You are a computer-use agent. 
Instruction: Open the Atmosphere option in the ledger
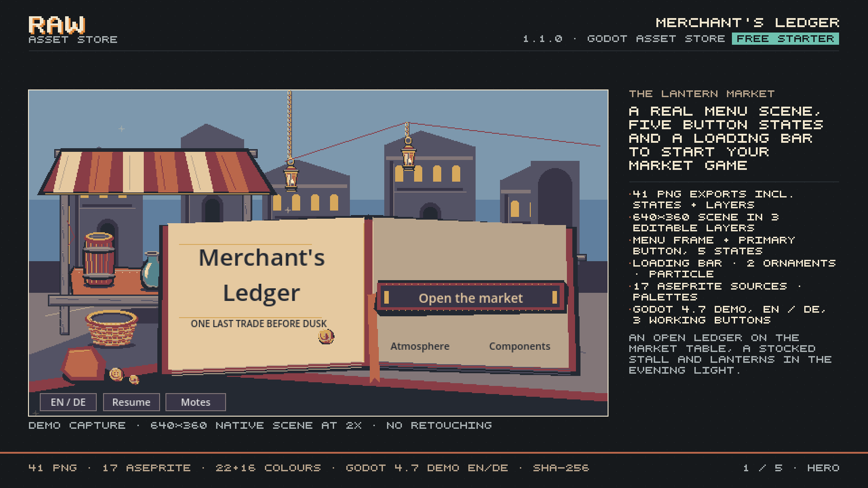tap(420, 346)
